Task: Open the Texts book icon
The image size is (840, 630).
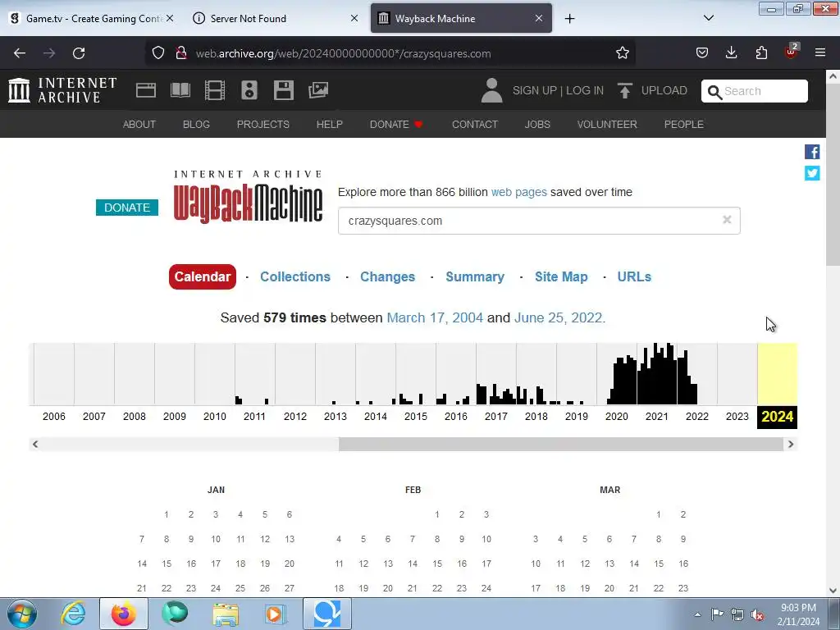Action: click(x=180, y=90)
